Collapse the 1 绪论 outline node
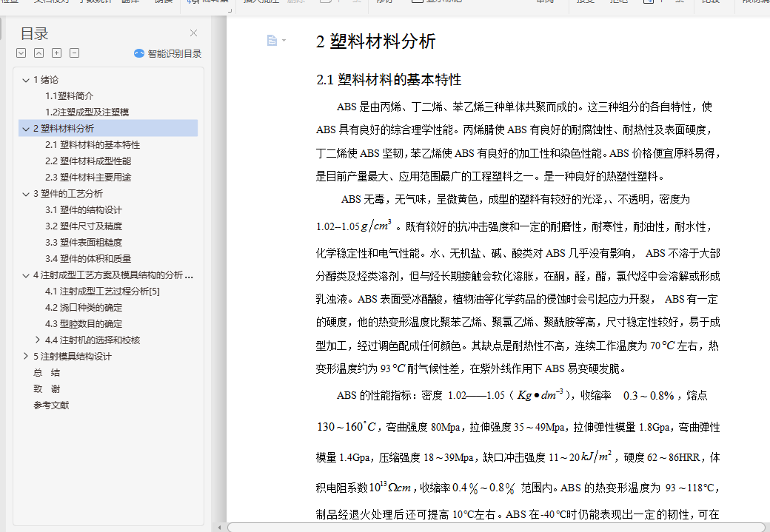This screenshot has height=532, width=770. (x=25, y=80)
